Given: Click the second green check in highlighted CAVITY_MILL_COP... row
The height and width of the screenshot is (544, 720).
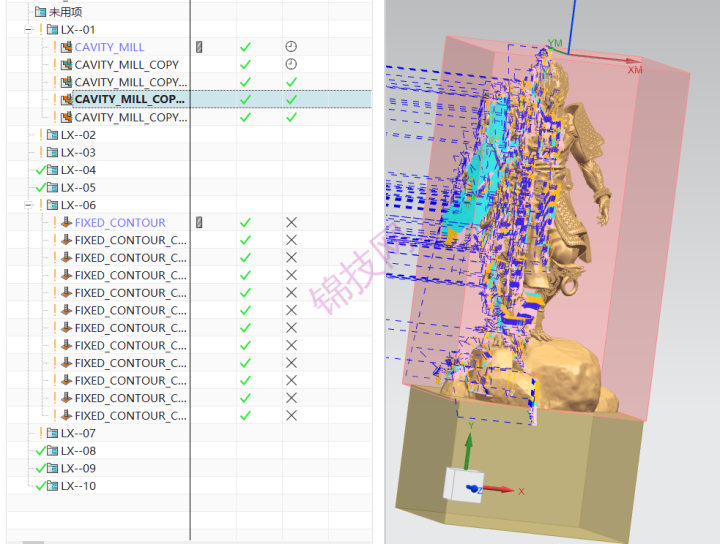Looking at the screenshot, I should 291,100.
